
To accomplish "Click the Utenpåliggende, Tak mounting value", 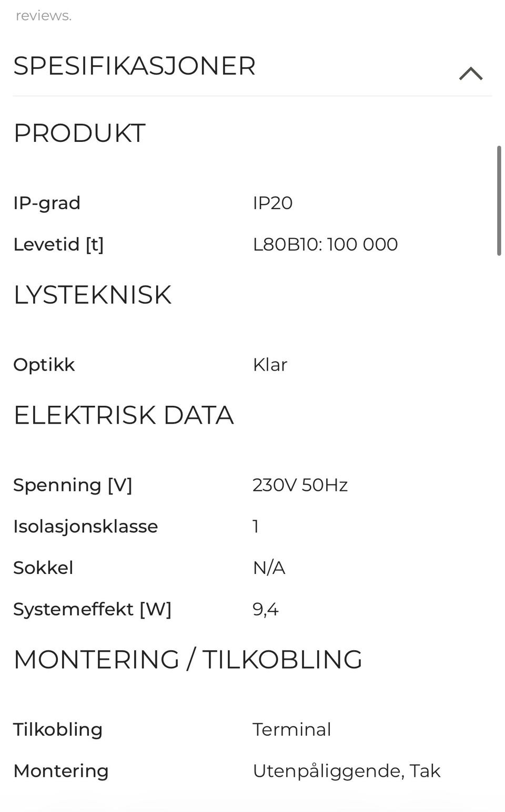I will click(x=346, y=771).
